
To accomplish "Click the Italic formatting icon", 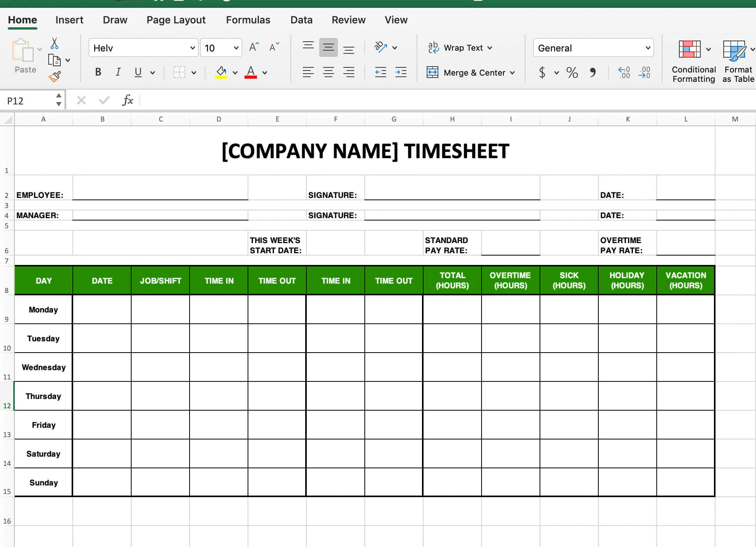I will (x=118, y=72).
